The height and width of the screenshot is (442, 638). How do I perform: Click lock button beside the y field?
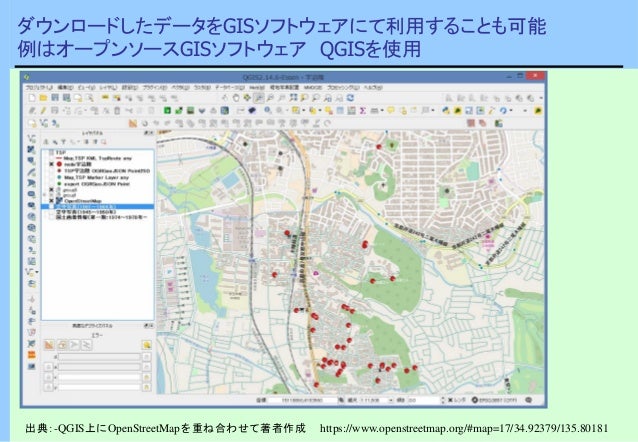[x=146, y=387]
